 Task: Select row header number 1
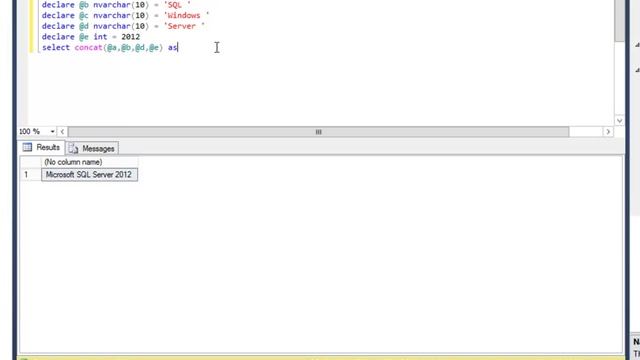30,175
